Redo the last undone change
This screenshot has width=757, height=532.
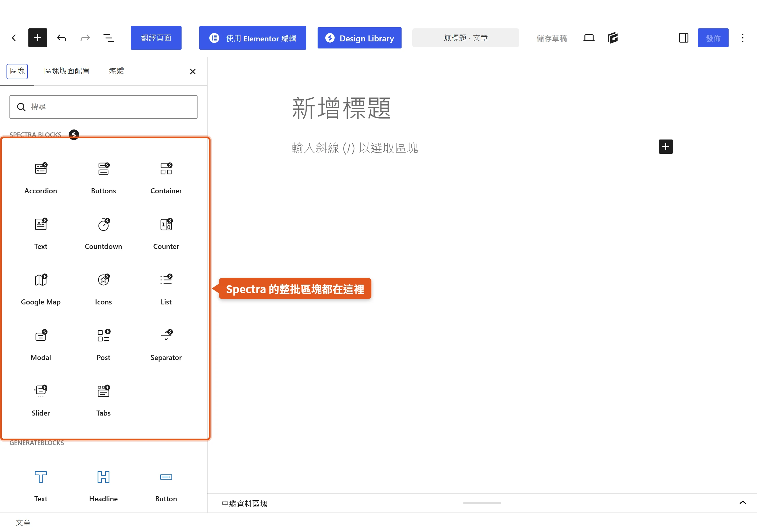pos(85,38)
